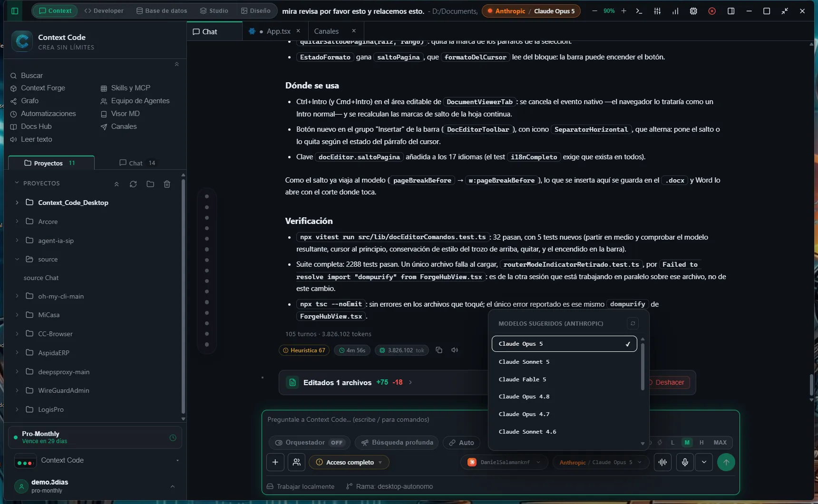Toggle Trabajar localmente option
Viewport: 818px width, 504px height.
coord(301,486)
